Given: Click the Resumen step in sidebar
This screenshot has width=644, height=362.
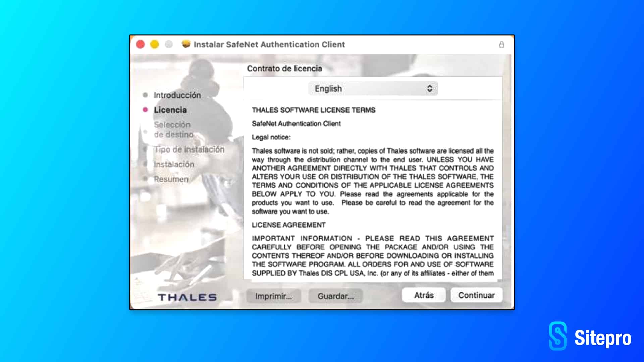Looking at the screenshot, I should [x=171, y=179].
